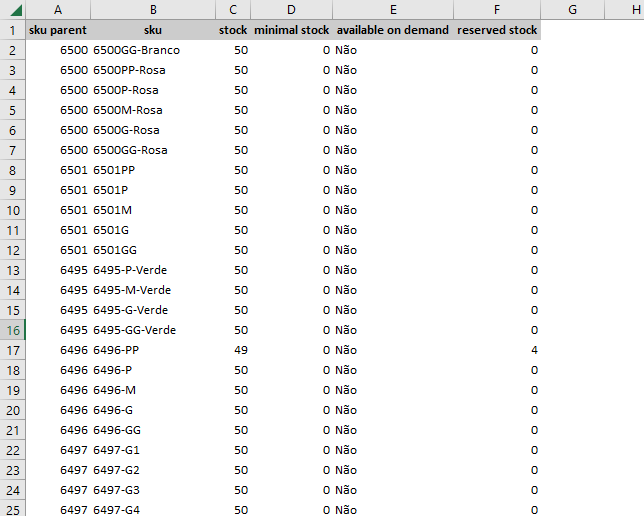Click minimal stock 0 in 6495-P-Verde row

[x=291, y=270]
